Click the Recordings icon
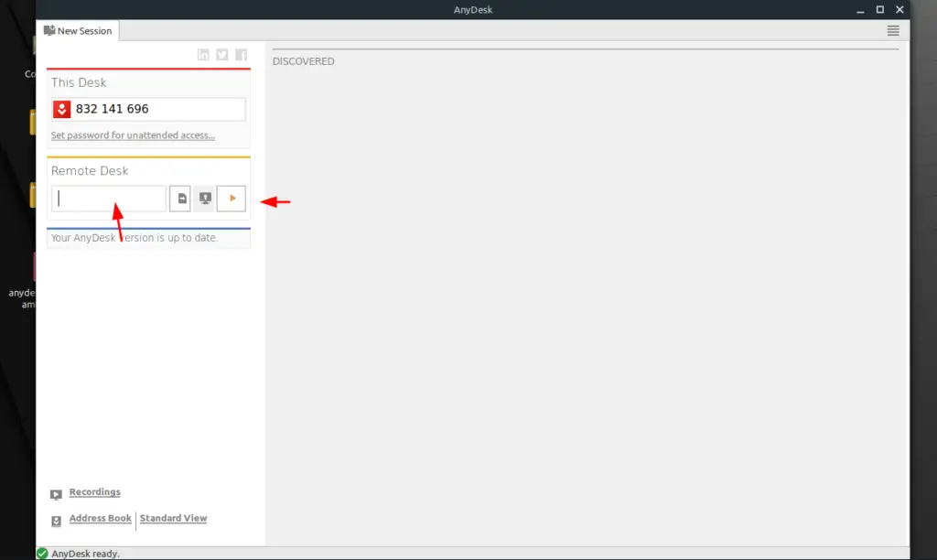937x560 pixels. pyautogui.click(x=56, y=494)
